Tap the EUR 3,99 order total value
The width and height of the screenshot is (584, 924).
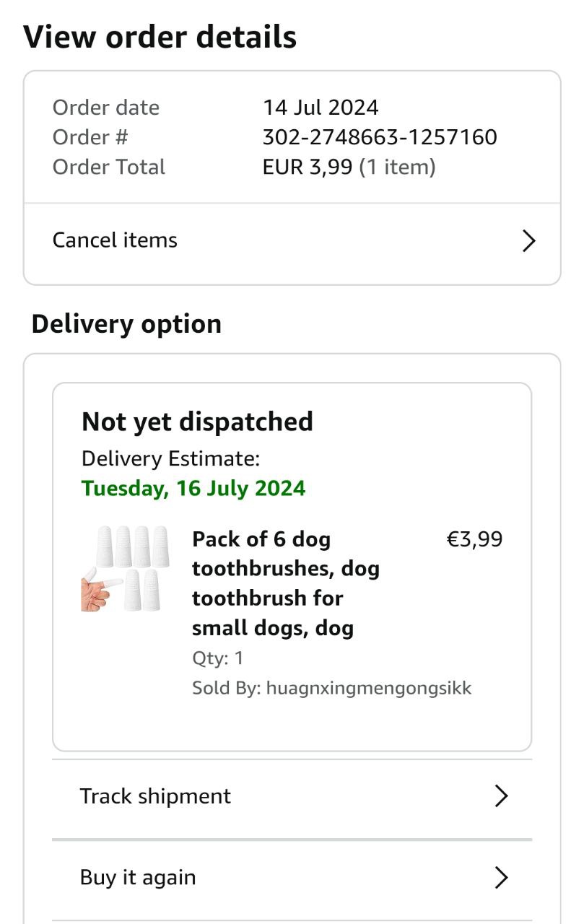tap(308, 167)
